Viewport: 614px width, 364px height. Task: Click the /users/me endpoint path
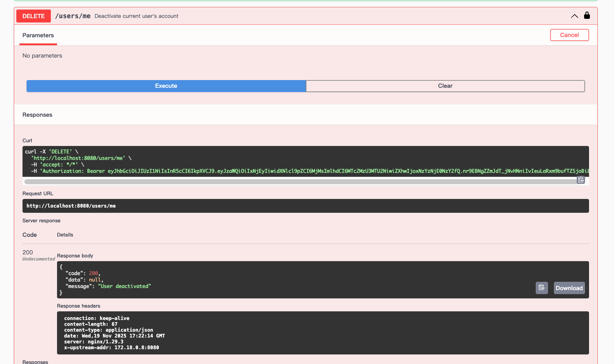[x=73, y=16]
